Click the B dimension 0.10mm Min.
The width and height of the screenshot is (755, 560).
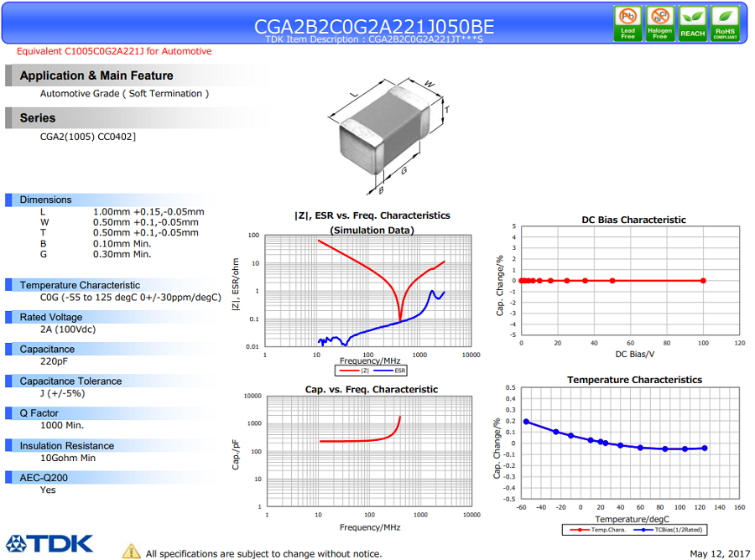pos(122,243)
